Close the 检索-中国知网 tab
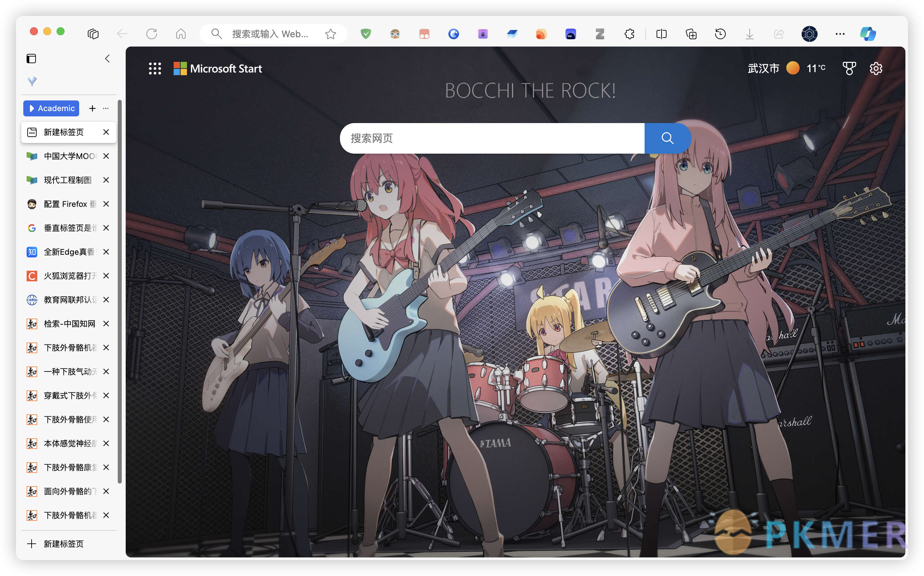The image size is (924, 576). coord(106,324)
